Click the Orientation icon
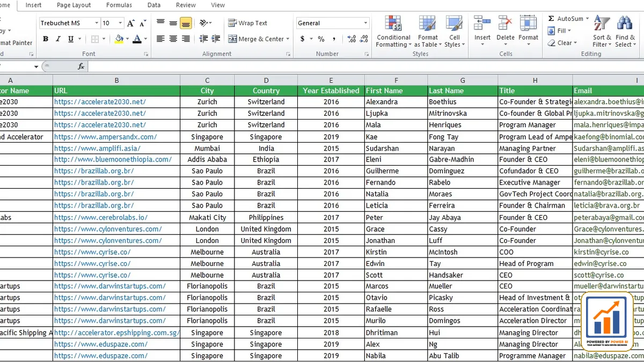This screenshot has width=644, height=362. pos(204,23)
